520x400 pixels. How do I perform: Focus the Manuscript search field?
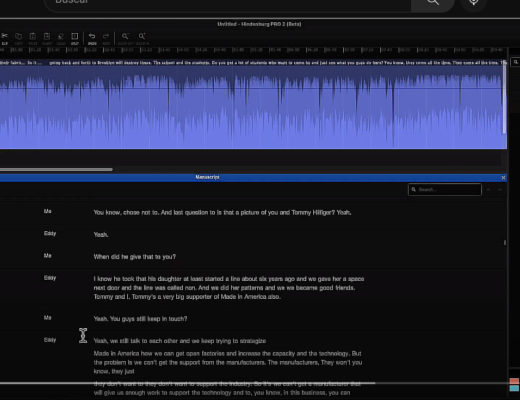click(x=445, y=190)
